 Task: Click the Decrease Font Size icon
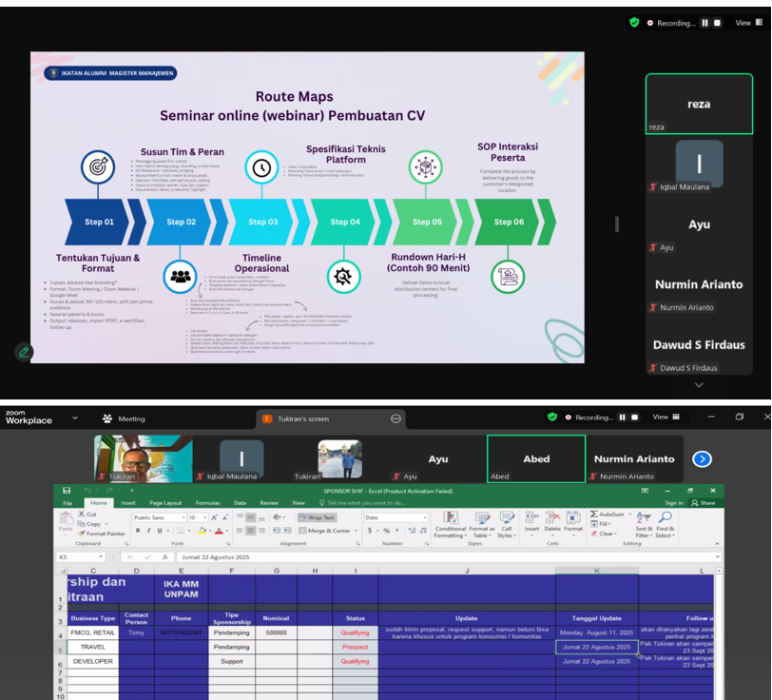point(225,517)
